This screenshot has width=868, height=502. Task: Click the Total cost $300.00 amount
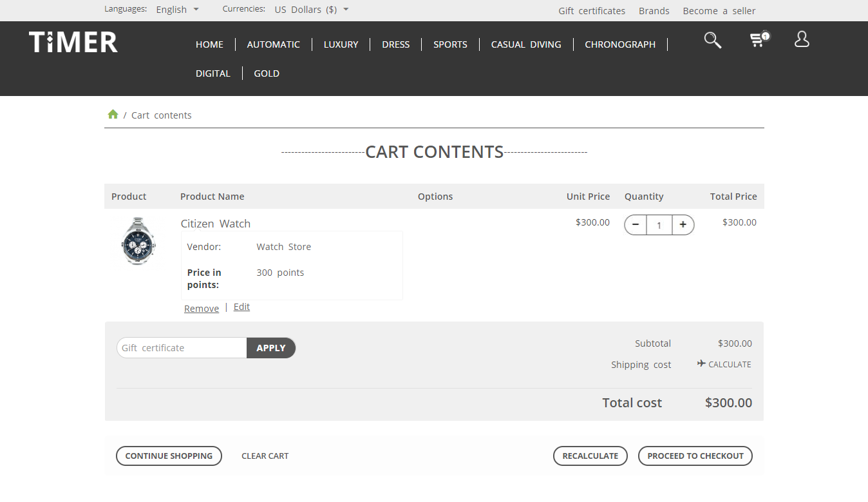[728, 403]
